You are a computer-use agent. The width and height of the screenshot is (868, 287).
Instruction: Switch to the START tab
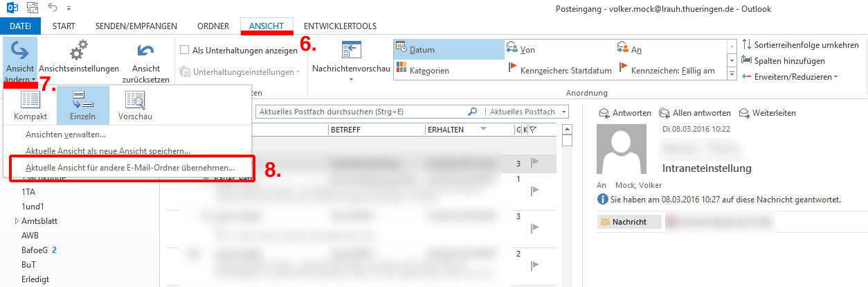pyautogui.click(x=64, y=26)
